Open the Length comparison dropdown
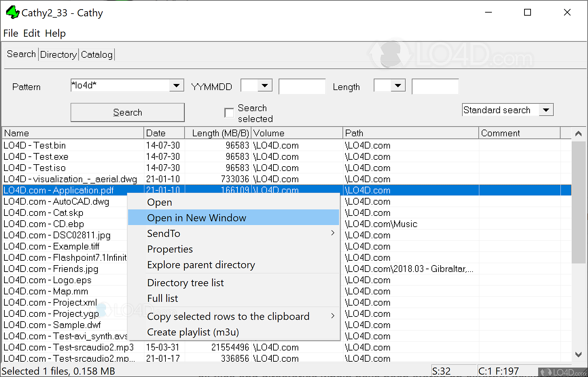The height and width of the screenshot is (377, 588). click(x=398, y=85)
